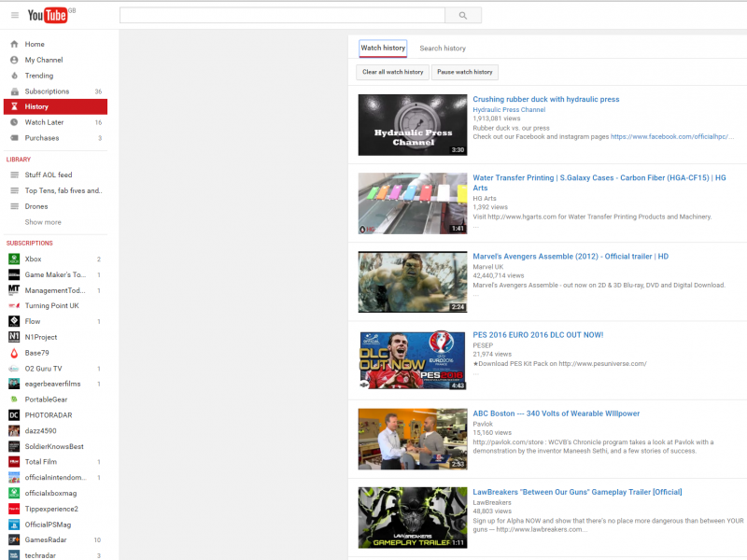Open the Marvel's Avengers Assemble trailer thumbnail
This screenshot has height=560, width=747.
(x=412, y=282)
